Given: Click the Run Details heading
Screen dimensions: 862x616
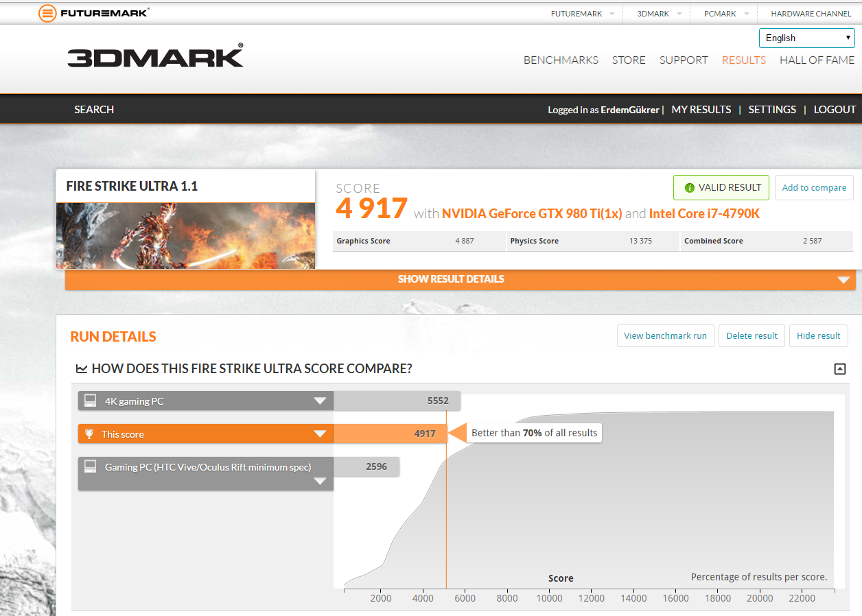Looking at the screenshot, I should [113, 336].
